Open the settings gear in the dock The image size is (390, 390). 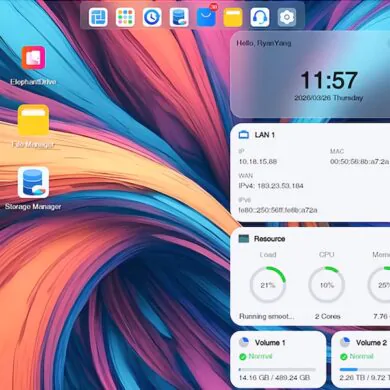pyautogui.click(x=287, y=17)
